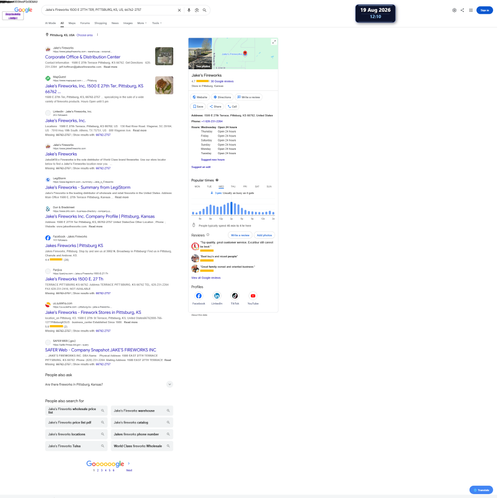Click the Translate button at bottom right
Viewport: 500px width, 498px height.
click(x=481, y=490)
